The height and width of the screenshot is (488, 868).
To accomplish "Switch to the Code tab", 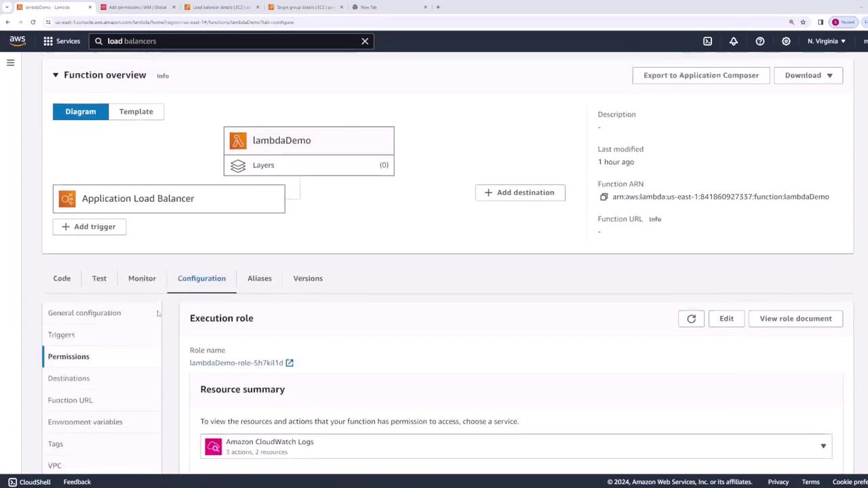I will (x=62, y=279).
